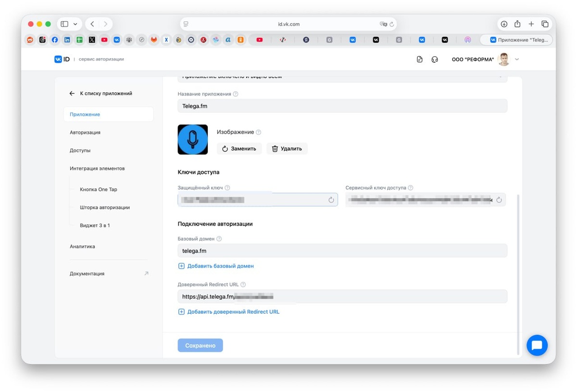
Task: Show the tab overview
Action: point(545,24)
